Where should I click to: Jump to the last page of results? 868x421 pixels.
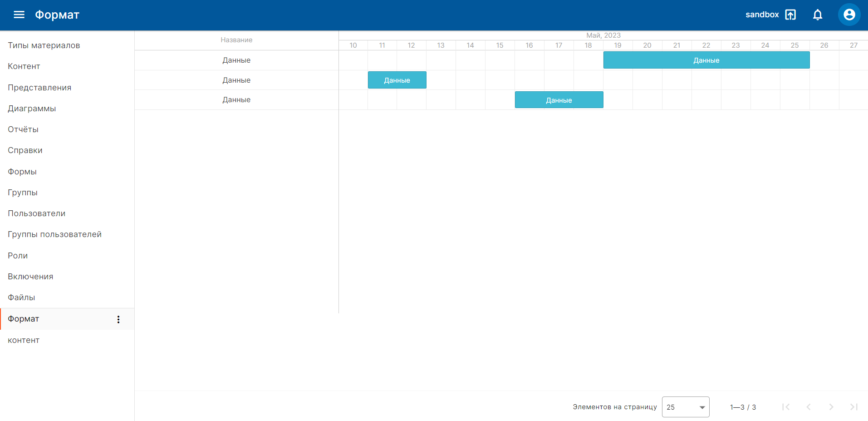[853, 407]
